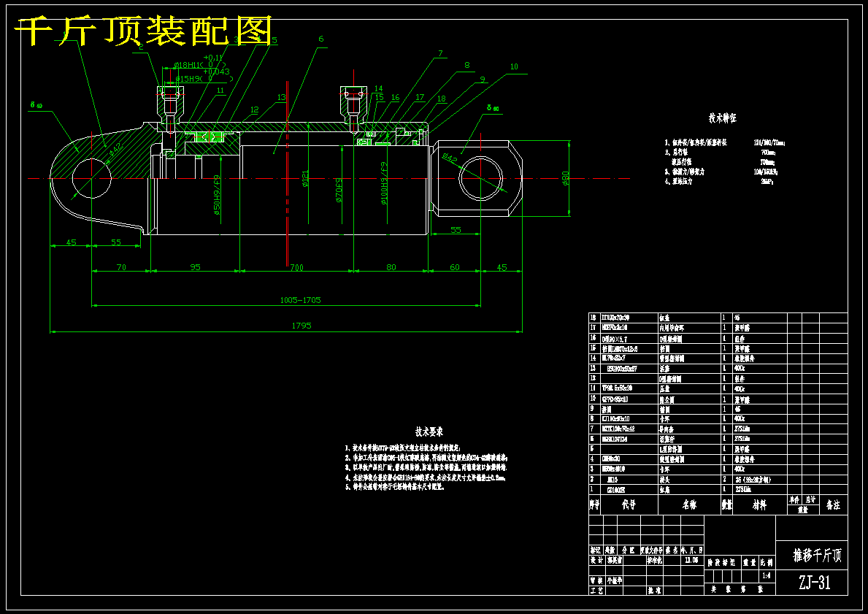Select part callout number 16 on the drawing
Image resolution: width=868 pixels, height=614 pixels.
pyautogui.click(x=395, y=97)
